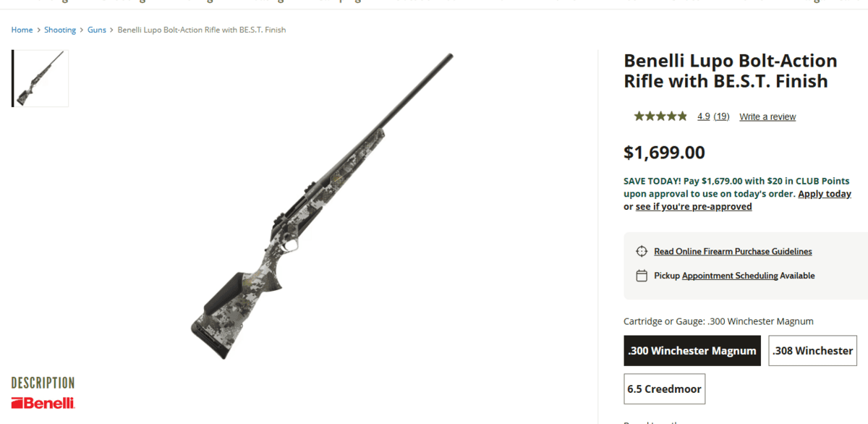Select .300 Winchester Magnum cartridge option
Screen dimensions: 868x424
point(692,351)
